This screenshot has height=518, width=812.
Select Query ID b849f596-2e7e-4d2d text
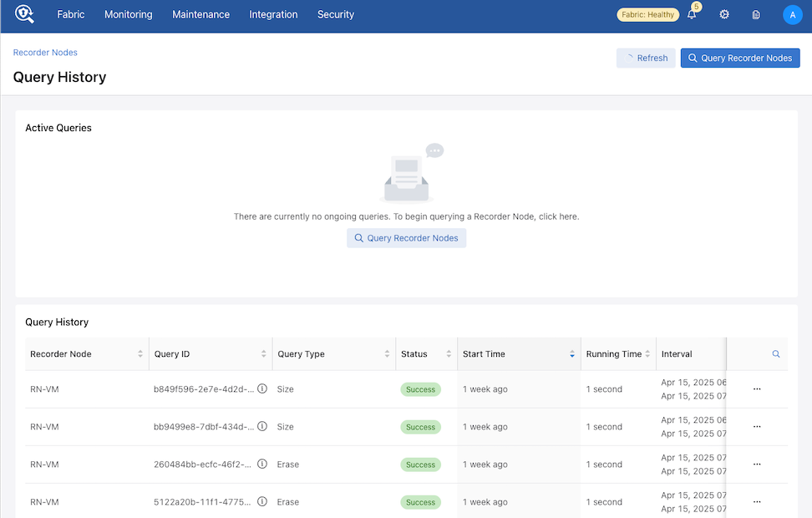204,389
